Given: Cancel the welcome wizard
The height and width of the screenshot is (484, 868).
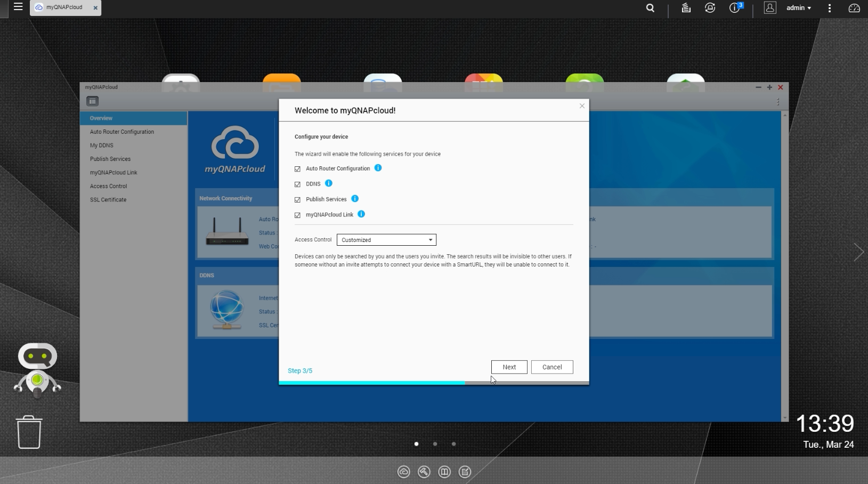Looking at the screenshot, I should pyautogui.click(x=552, y=367).
